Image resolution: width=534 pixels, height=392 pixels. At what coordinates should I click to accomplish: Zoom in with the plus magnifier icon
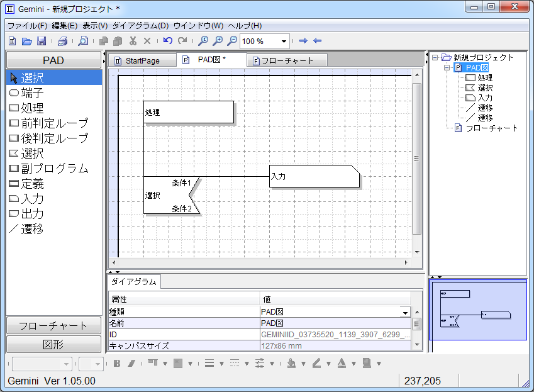(218, 41)
